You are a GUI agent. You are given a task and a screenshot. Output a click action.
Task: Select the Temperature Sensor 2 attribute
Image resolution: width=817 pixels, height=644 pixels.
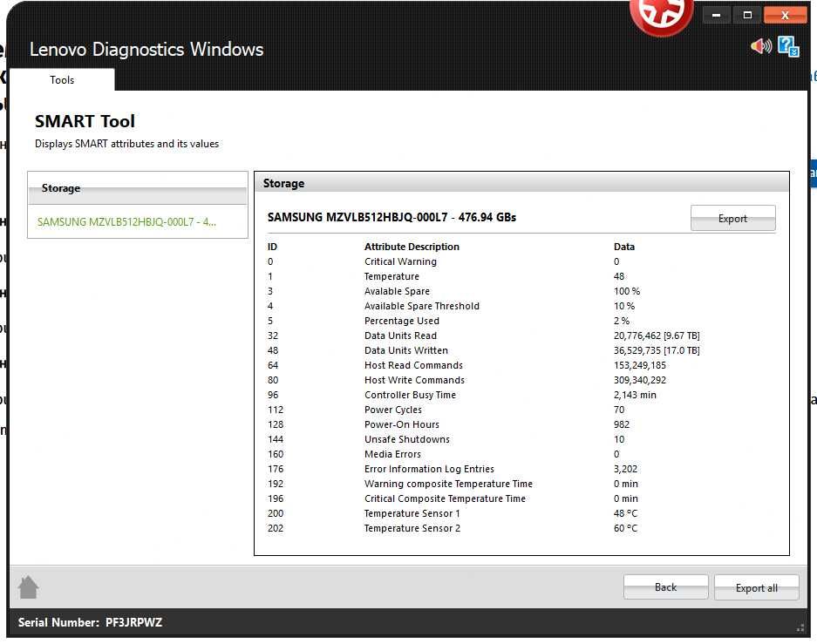412,528
